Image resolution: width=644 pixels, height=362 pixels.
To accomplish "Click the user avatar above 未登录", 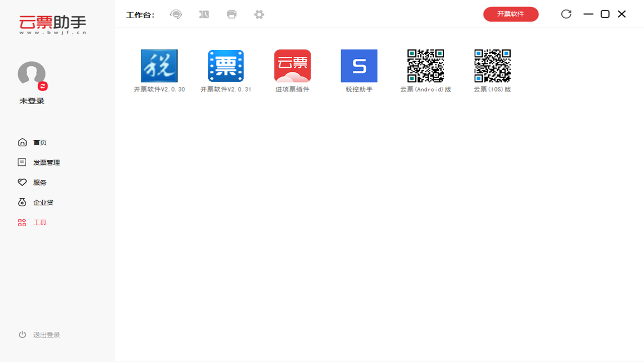I will click(x=31, y=73).
